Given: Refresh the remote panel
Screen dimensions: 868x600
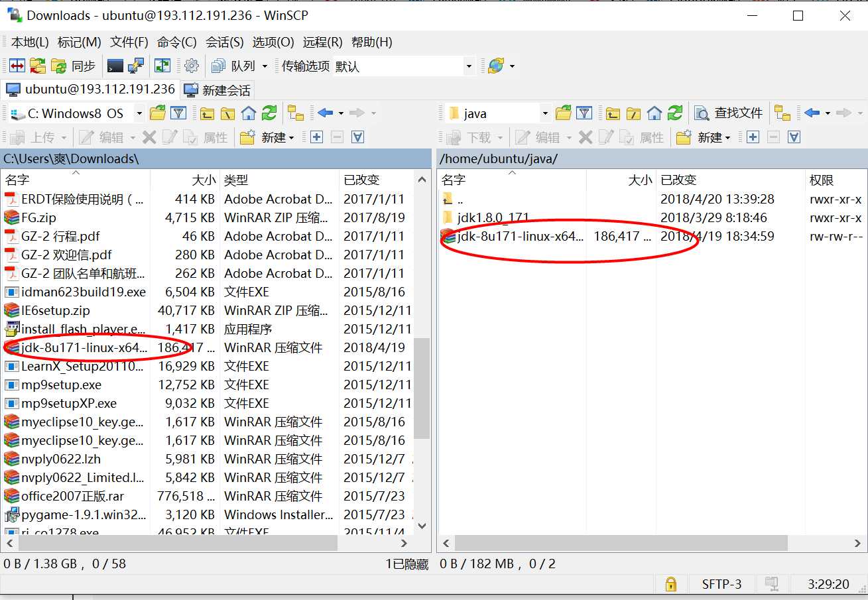Looking at the screenshot, I should pyautogui.click(x=675, y=113).
